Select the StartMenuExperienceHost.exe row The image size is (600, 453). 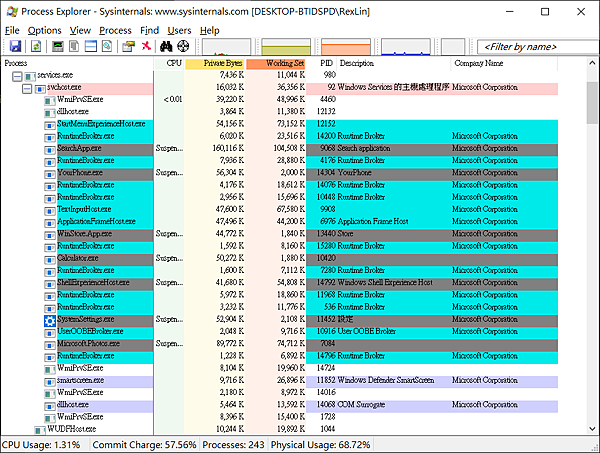pyautogui.click(x=279, y=124)
